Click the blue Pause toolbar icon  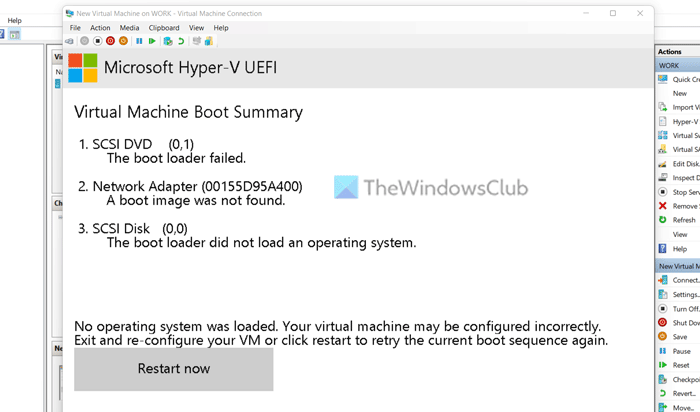139,41
